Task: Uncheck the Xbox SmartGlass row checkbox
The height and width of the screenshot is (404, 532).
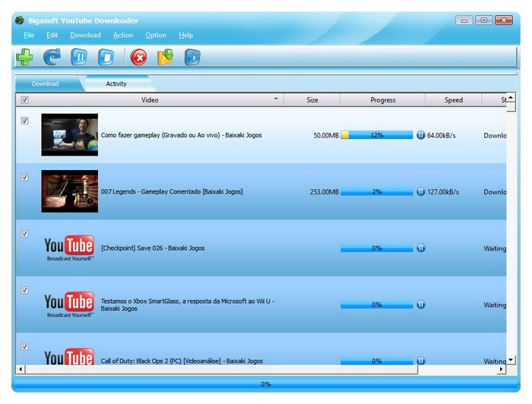Action: [x=24, y=290]
